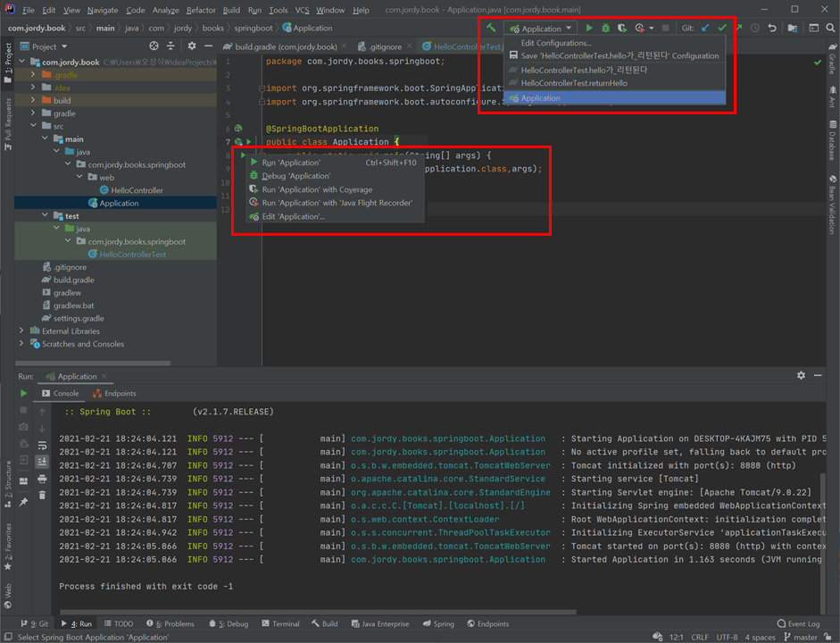This screenshot has height=643, width=840.
Task: Click the pin tab icon in Run panel
Action: coord(23,502)
